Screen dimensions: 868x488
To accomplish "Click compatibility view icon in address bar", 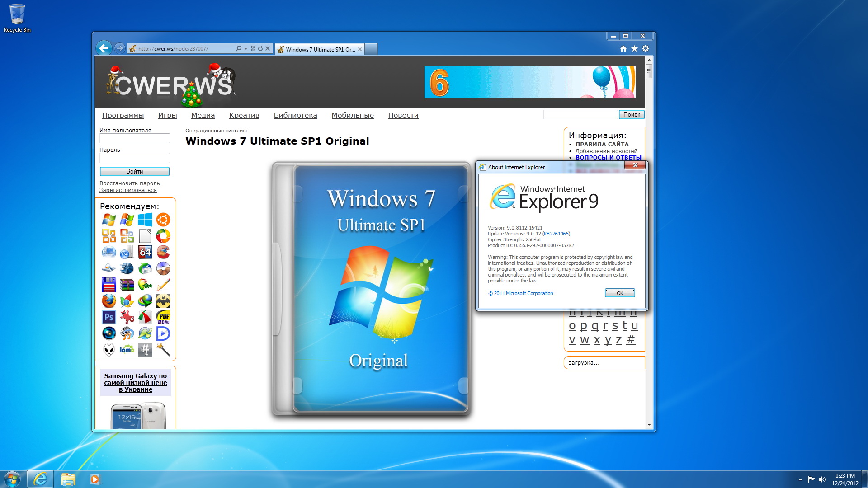I will 253,48.
